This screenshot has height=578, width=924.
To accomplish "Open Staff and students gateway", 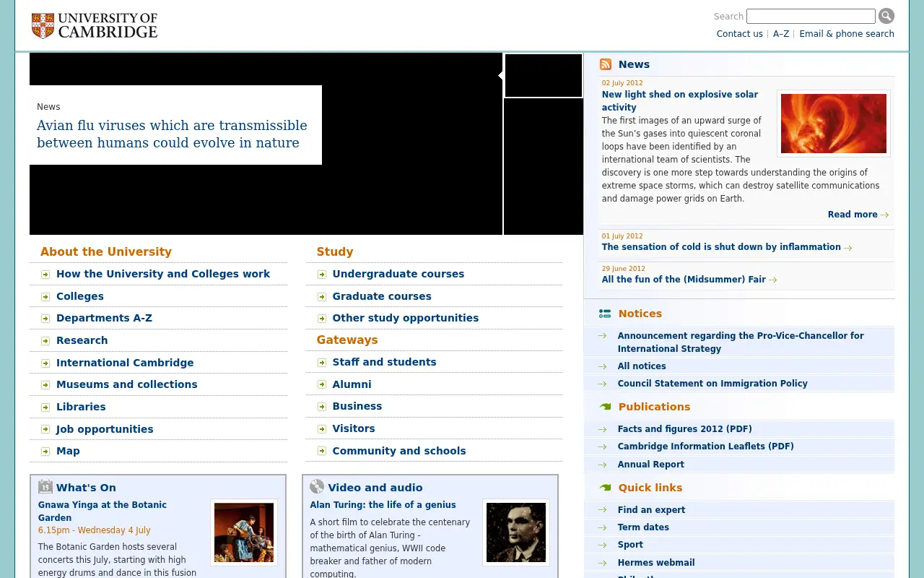I will pos(384,362).
